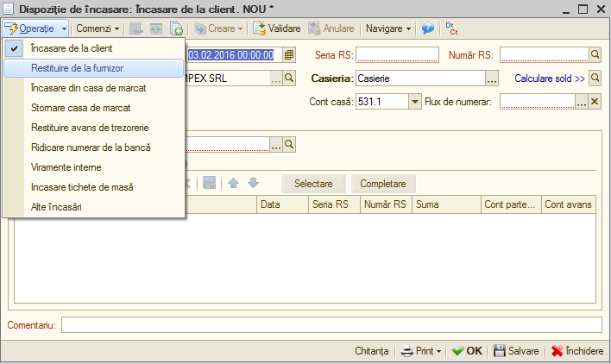Click the Validare toolbar button

coord(277,28)
